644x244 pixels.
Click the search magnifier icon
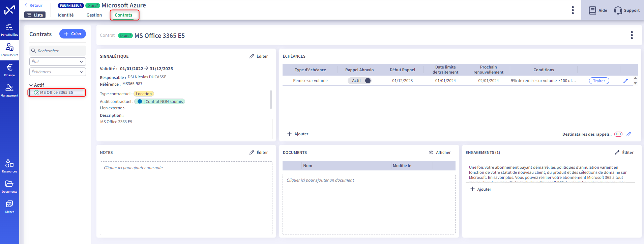(x=33, y=51)
